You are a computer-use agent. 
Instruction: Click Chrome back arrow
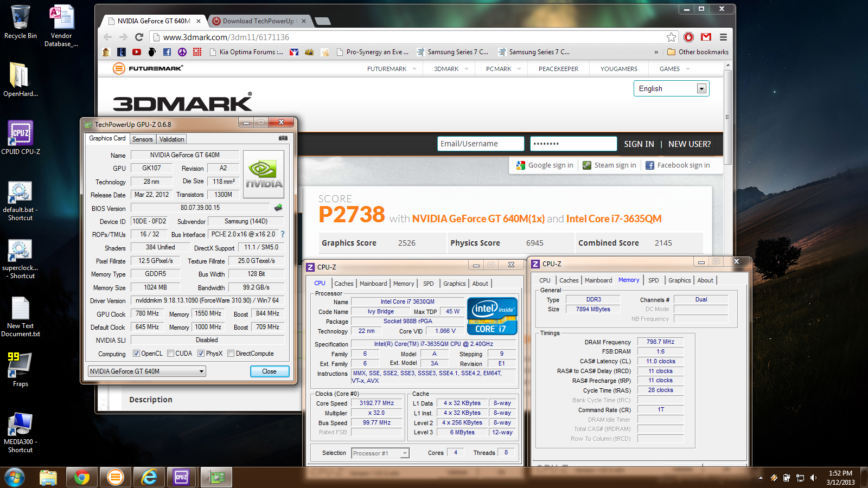click(x=107, y=37)
